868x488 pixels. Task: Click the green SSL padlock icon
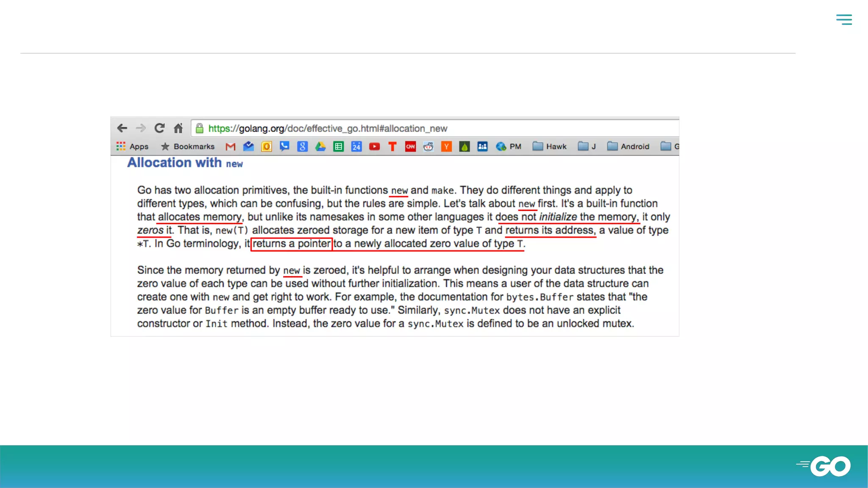point(200,128)
